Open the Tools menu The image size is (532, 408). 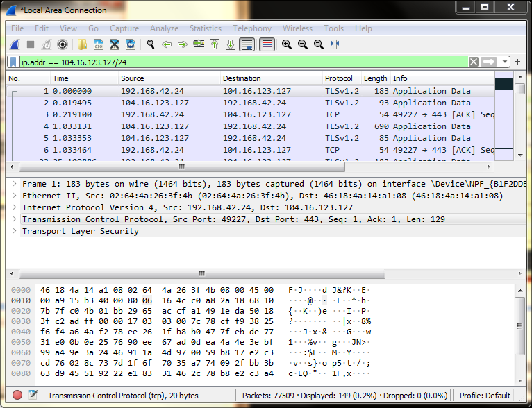[x=333, y=28]
